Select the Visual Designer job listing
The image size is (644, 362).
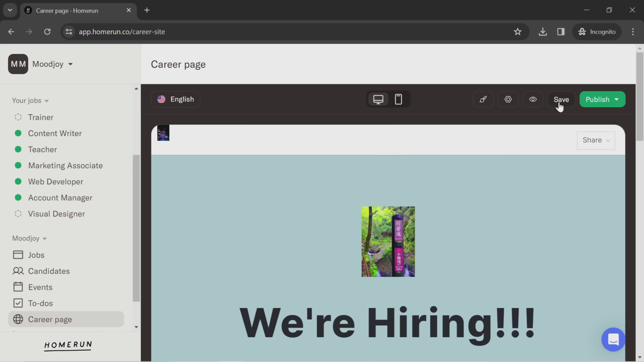click(x=56, y=214)
